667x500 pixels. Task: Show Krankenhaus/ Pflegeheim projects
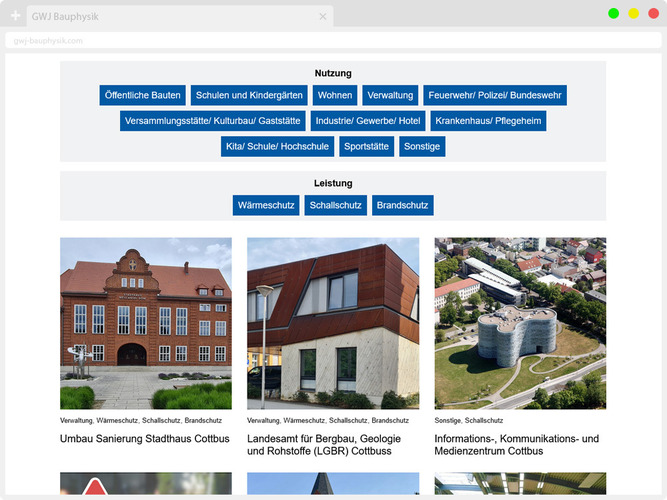point(488,121)
